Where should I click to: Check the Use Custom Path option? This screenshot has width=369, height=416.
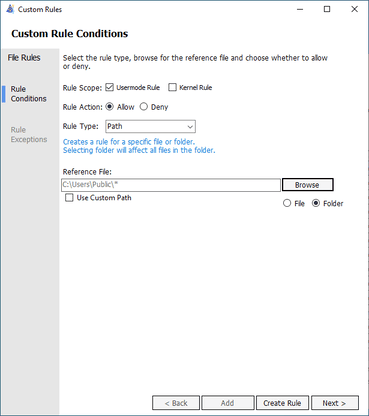click(69, 198)
